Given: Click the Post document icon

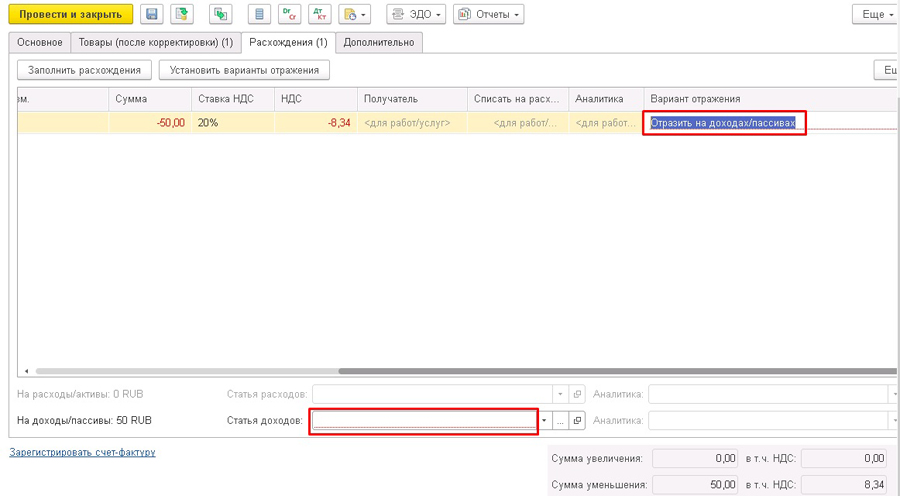Looking at the screenshot, I should [181, 15].
